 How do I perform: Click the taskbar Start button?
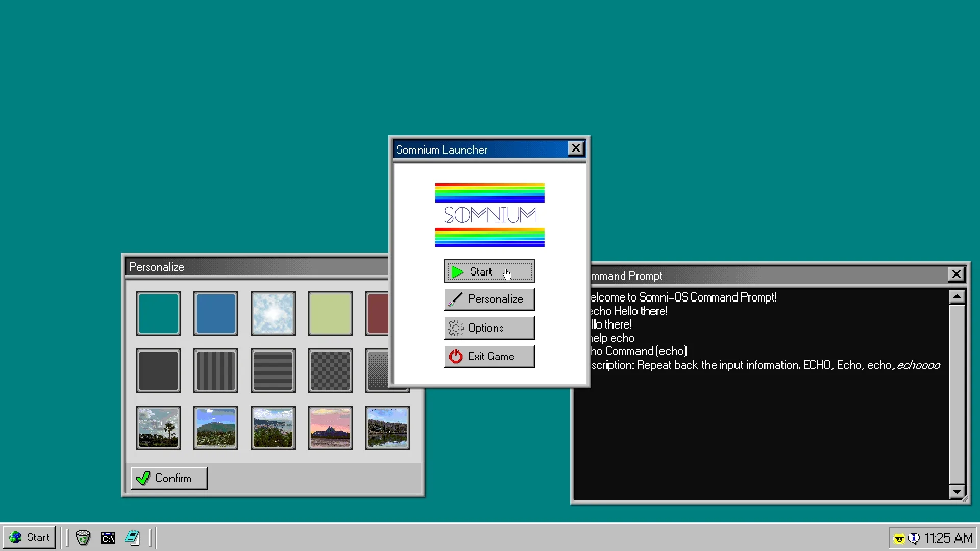pyautogui.click(x=30, y=537)
